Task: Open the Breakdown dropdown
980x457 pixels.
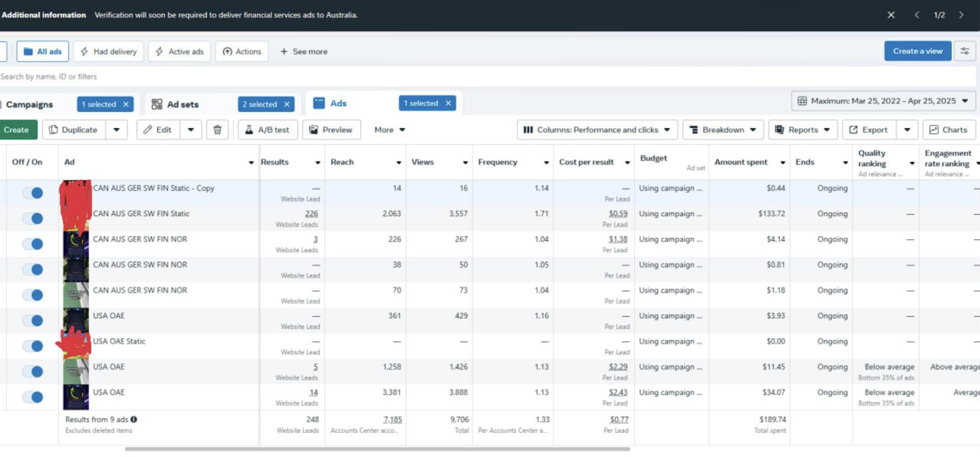Action: click(x=723, y=130)
